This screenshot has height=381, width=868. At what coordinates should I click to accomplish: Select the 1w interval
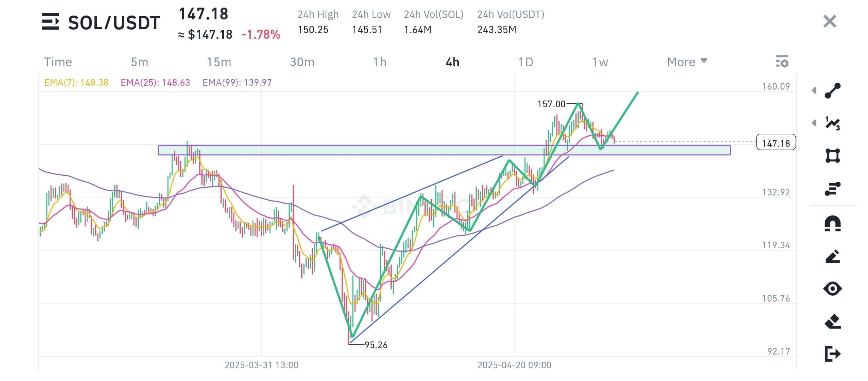coord(600,62)
